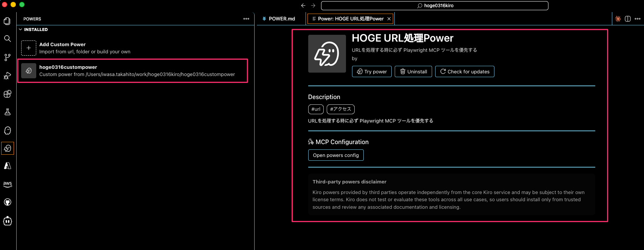Click the orange Kiro spark icon top right

pyautogui.click(x=618, y=19)
